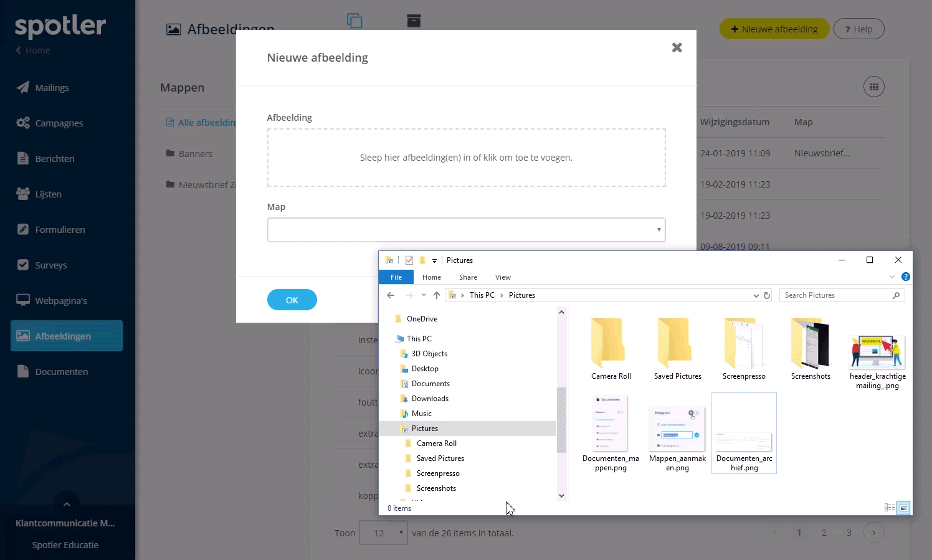Screen dimensions: 932x560
Task: Click the image drop zone to add files
Action: point(466,158)
